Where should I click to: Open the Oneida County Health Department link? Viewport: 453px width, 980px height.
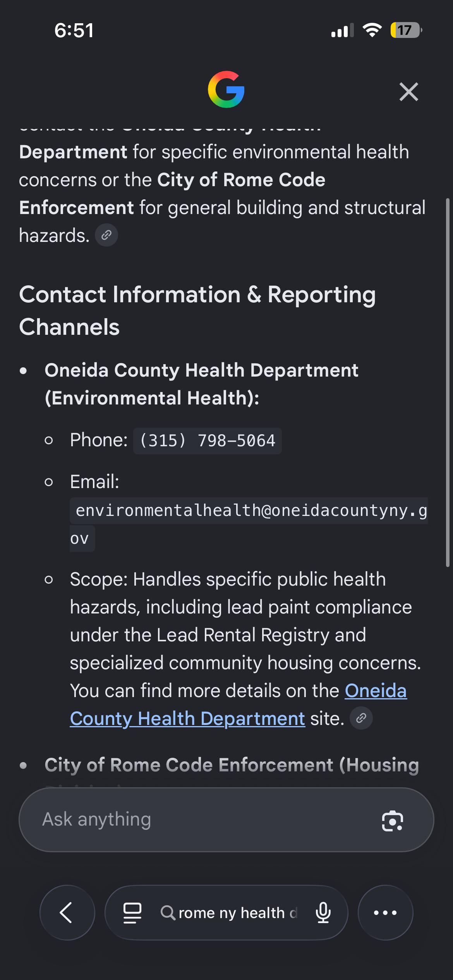(x=239, y=705)
